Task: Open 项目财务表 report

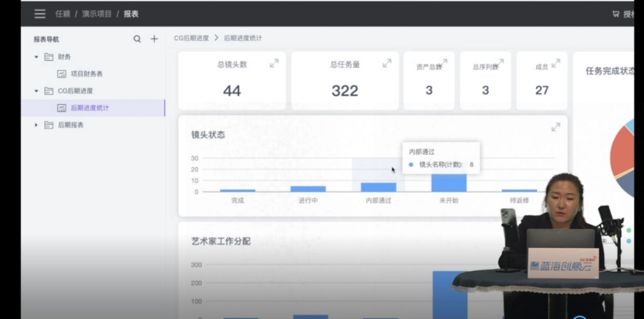Action: (x=86, y=74)
